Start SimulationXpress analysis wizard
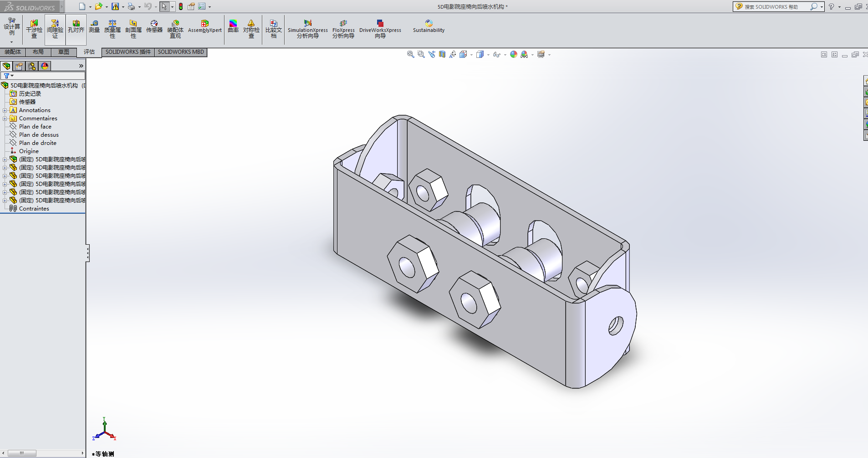 pos(308,29)
